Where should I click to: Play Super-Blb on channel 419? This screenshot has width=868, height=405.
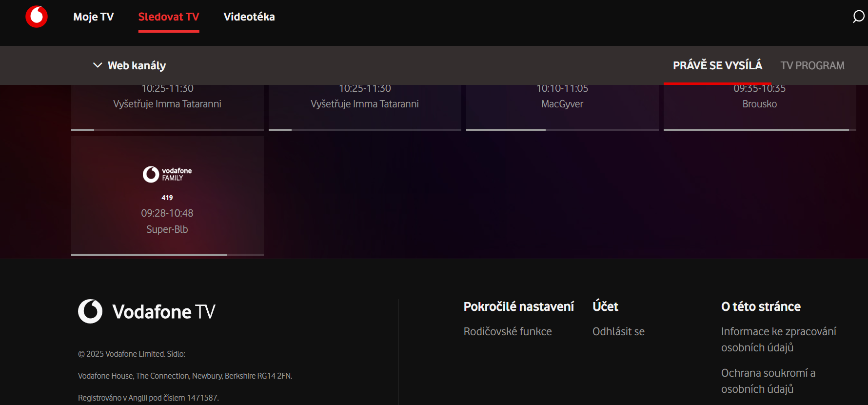tap(167, 229)
